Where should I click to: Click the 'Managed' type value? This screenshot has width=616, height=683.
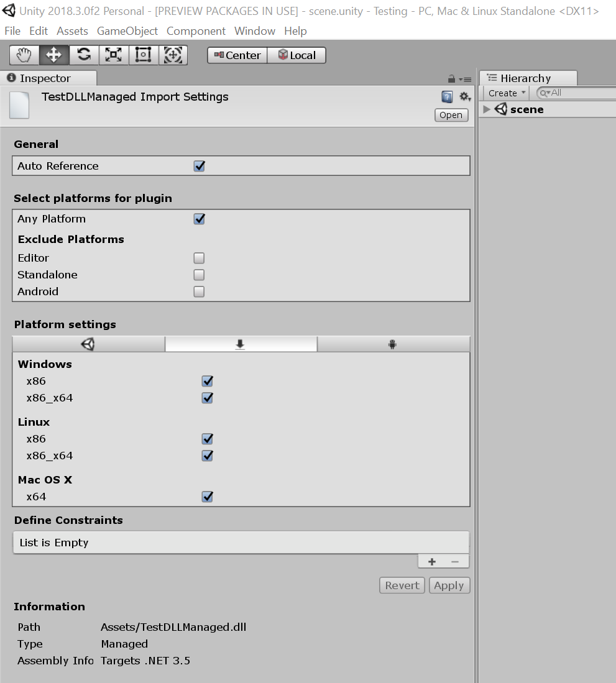click(x=124, y=644)
